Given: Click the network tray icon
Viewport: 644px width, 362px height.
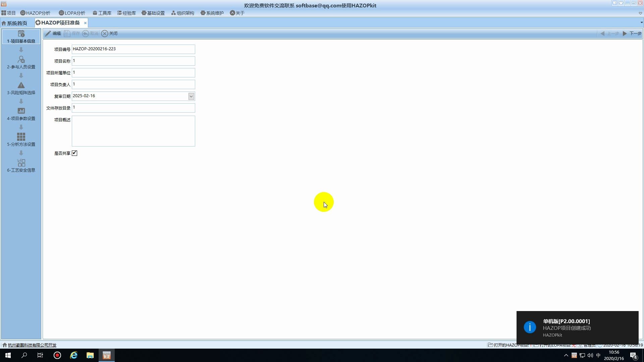Looking at the screenshot, I should [x=582, y=355].
